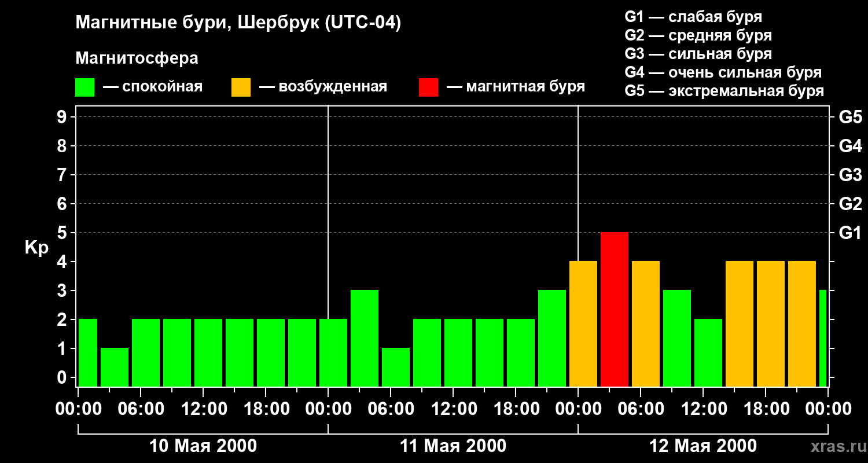Select the '— возбужденная' legend label
868x463 pixels.
[323, 87]
